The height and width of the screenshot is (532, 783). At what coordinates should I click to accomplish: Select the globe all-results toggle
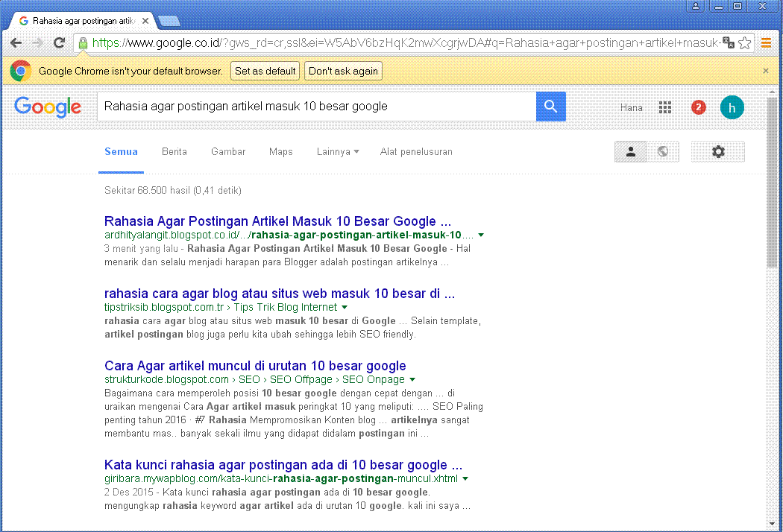(663, 152)
